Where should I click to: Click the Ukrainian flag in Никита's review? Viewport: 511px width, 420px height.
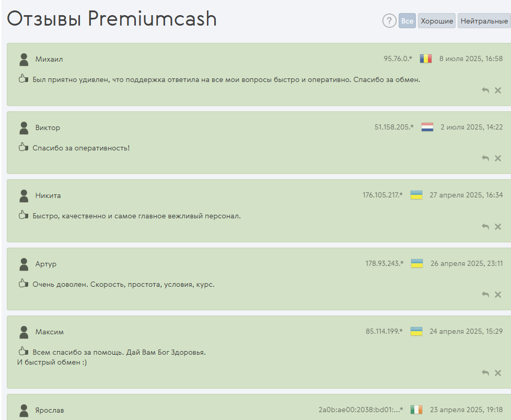click(416, 195)
